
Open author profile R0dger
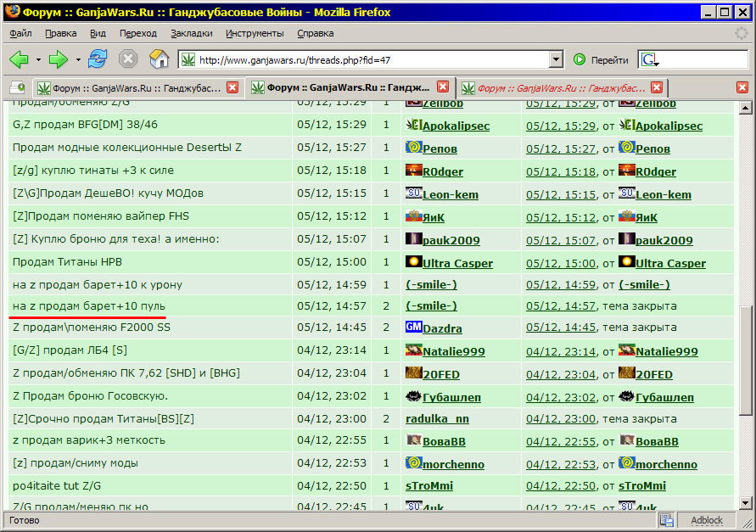(443, 171)
